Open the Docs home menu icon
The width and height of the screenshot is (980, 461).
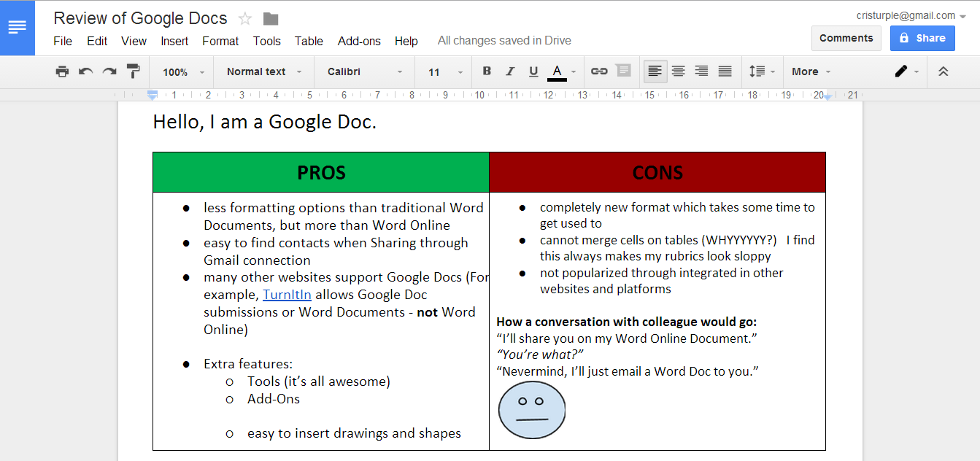pyautogui.click(x=18, y=28)
